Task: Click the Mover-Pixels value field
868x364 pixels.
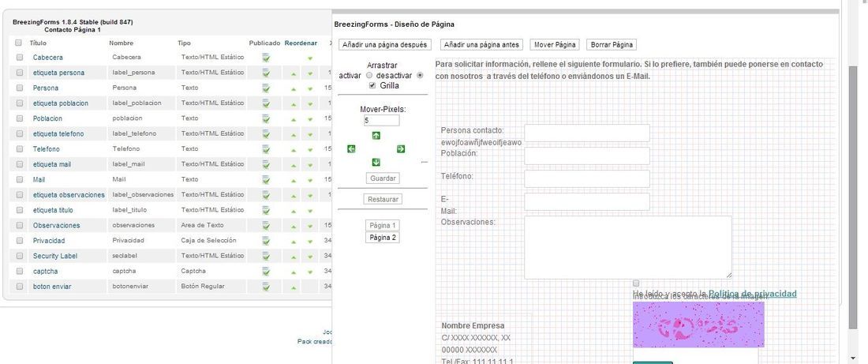Action: pyautogui.click(x=381, y=120)
